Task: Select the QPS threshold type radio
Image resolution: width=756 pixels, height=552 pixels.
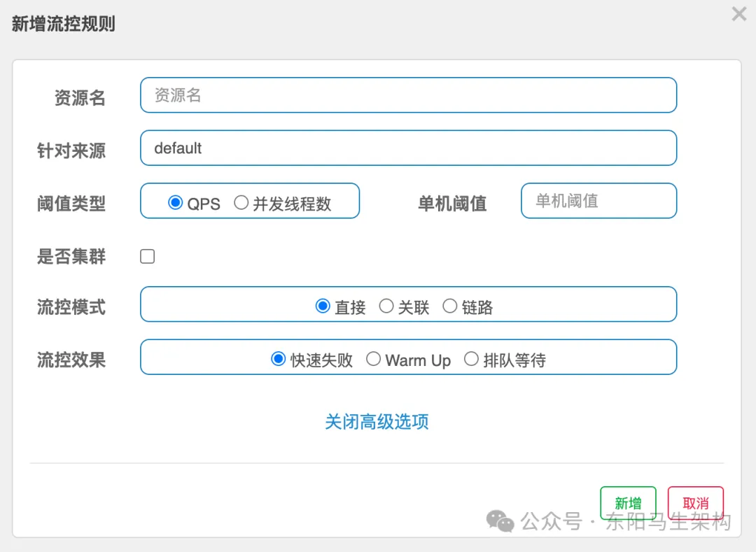Action: pos(176,203)
